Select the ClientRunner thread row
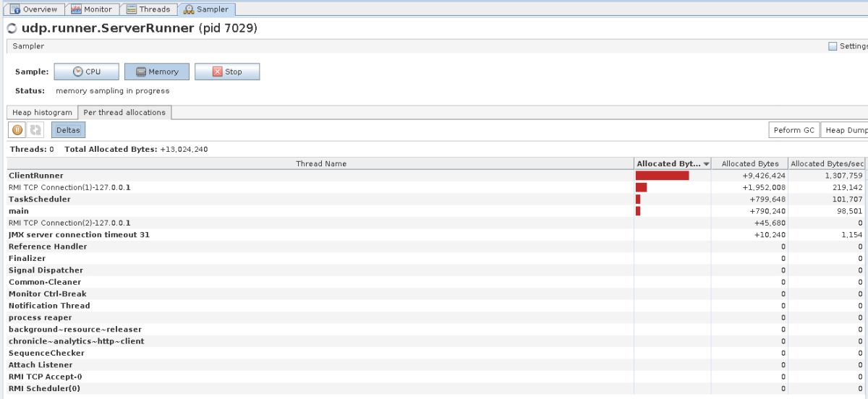868x399 pixels. pos(437,176)
